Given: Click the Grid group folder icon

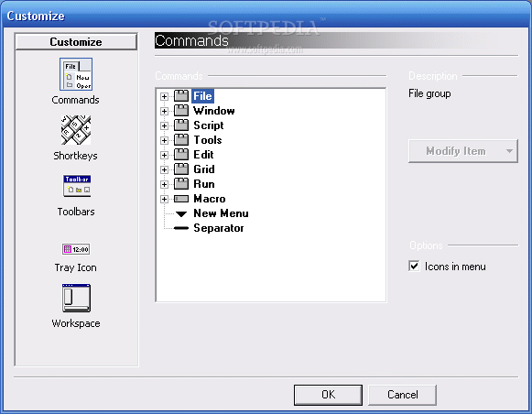Looking at the screenshot, I should pos(181,169).
